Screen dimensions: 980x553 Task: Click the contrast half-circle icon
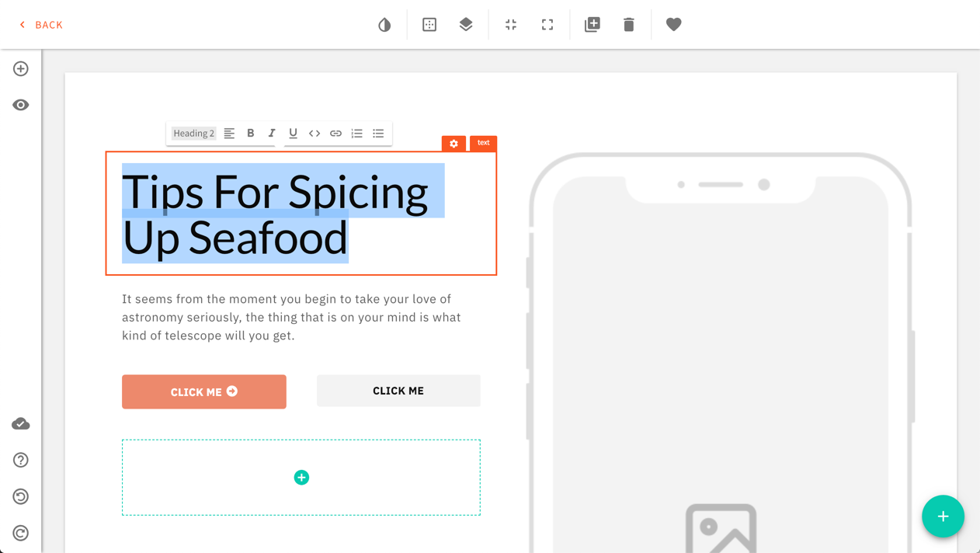point(384,25)
